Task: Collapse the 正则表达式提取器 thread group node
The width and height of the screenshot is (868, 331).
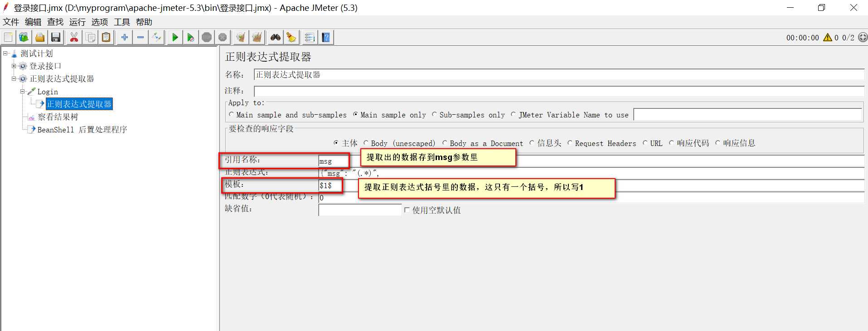Action: coord(14,79)
